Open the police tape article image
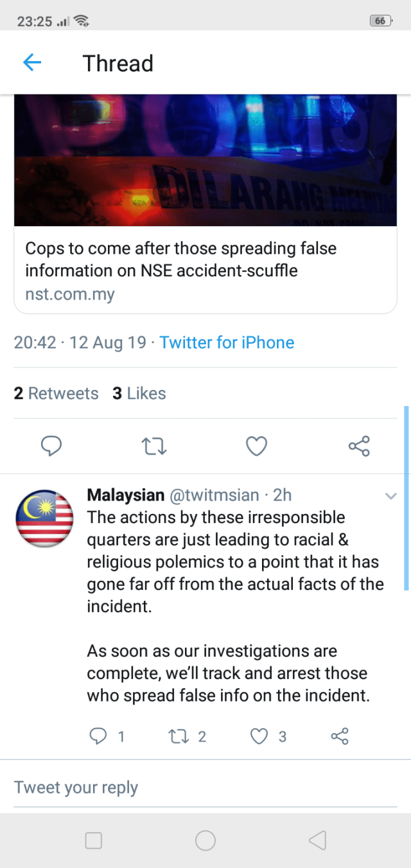The height and width of the screenshot is (868, 411). (205, 161)
